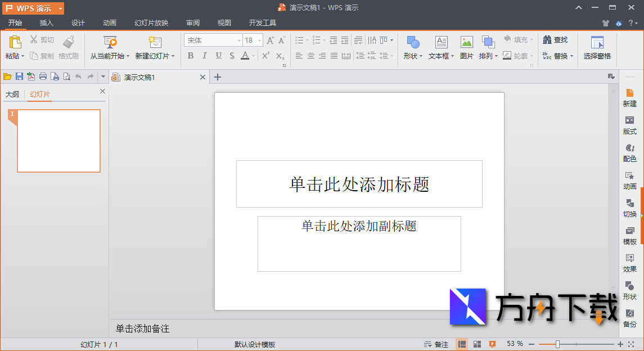
Task: Toggle bold formatting
Action: (190, 56)
